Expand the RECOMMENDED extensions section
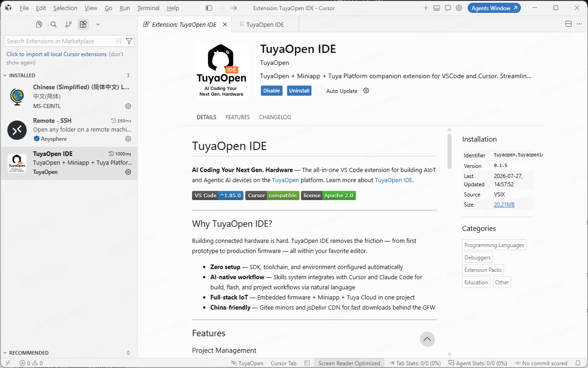The height and width of the screenshot is (368, 588). [x=69, y=353]
